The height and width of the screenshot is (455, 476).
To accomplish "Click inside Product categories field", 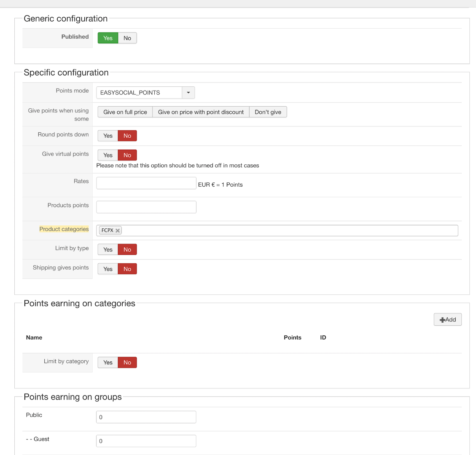I will 287,230.
